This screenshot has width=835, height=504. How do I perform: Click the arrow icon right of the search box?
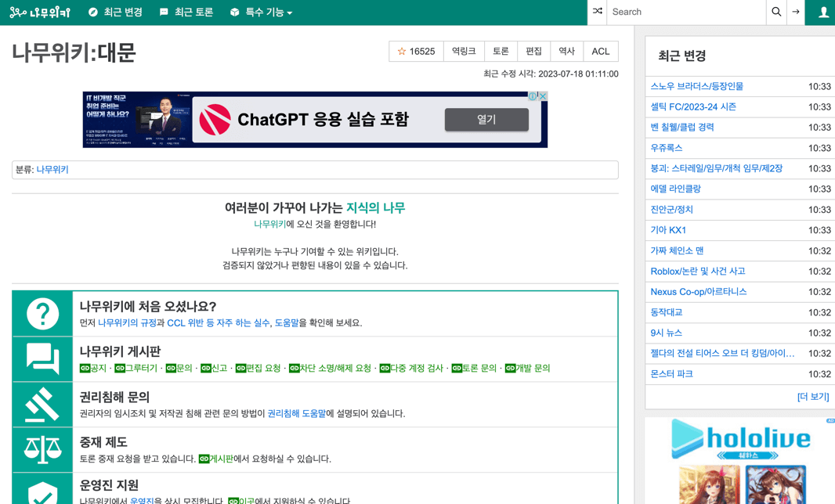coord(796,12)
